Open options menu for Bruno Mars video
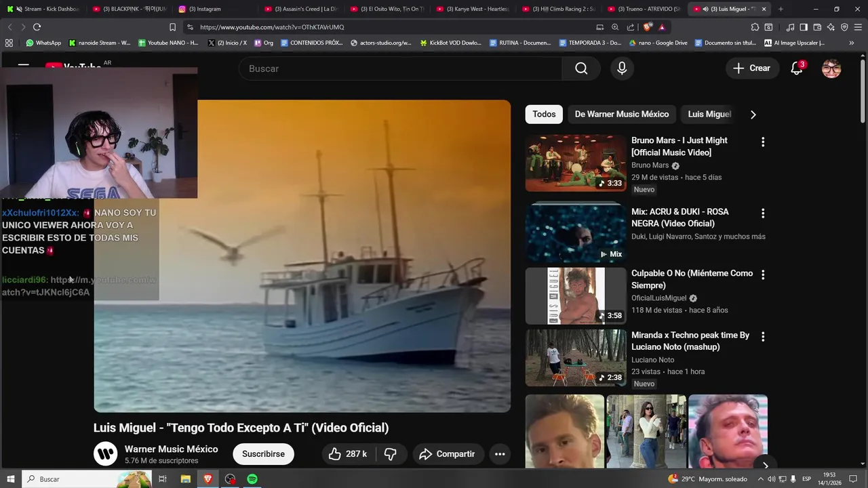This screenshot has width=868, height=488. (763, 142)
